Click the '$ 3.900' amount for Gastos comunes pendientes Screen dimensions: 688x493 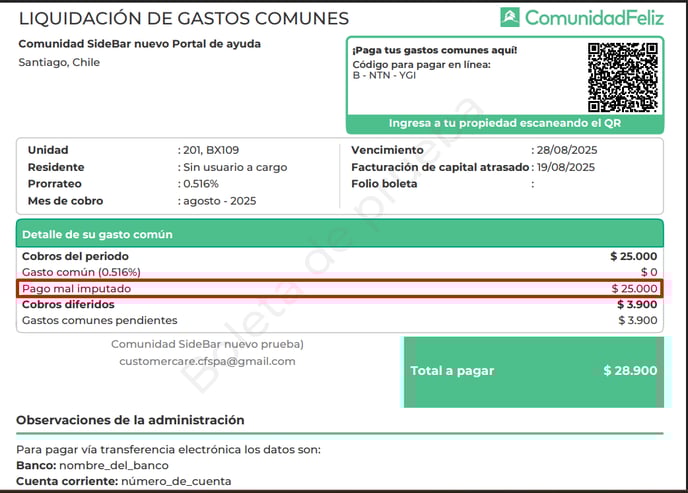click(638, 321)
